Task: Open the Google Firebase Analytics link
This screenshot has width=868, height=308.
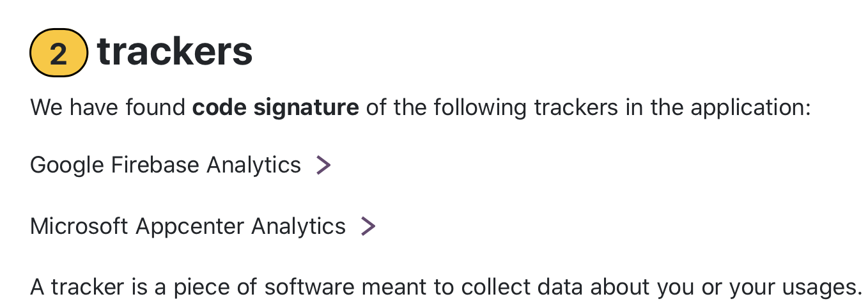Action: 166,165
